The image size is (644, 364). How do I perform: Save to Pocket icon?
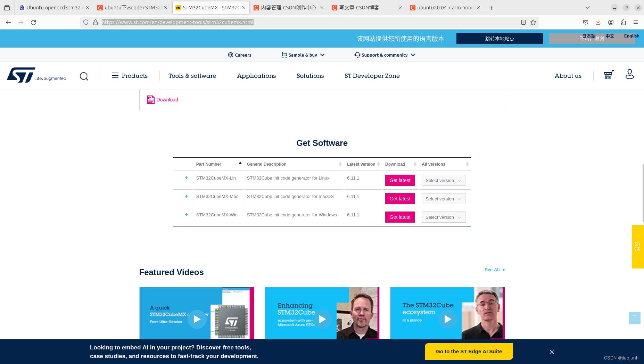(x=586, y=22)
